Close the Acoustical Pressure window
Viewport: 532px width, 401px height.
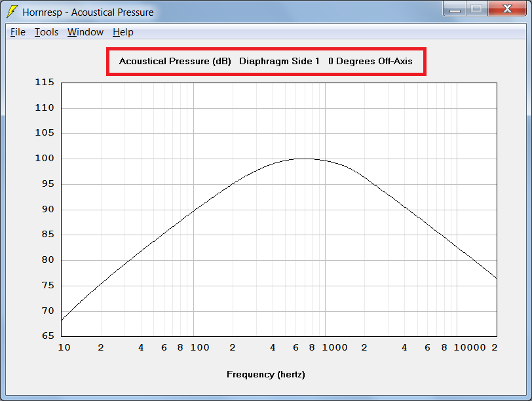[x=507, y=9]
